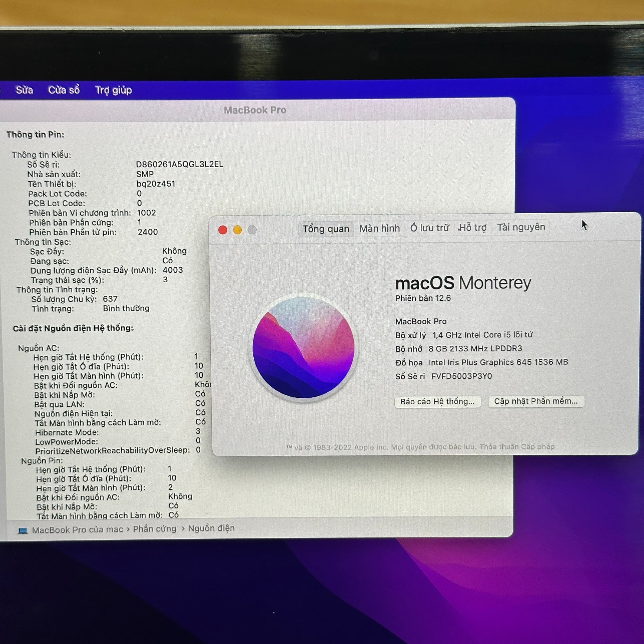
Task: Open the Cửa sổ menu
Action: (x=64, y=90)
